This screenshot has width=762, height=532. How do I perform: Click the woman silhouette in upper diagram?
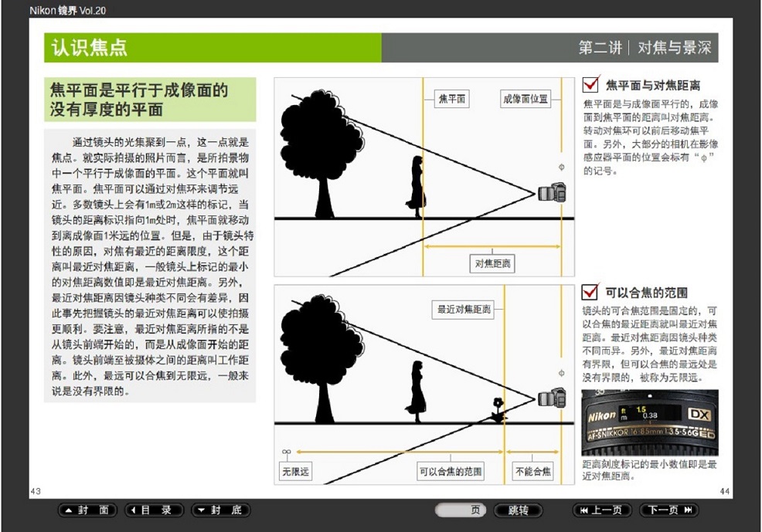(x=417, y=185)
